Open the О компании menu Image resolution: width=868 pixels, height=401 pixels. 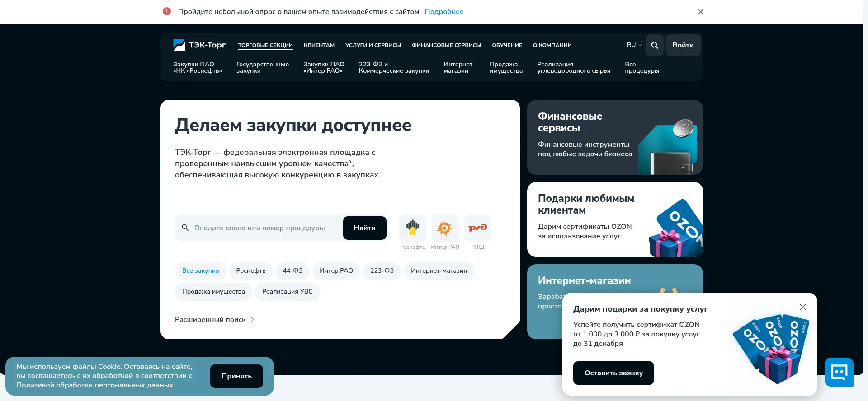552,45
